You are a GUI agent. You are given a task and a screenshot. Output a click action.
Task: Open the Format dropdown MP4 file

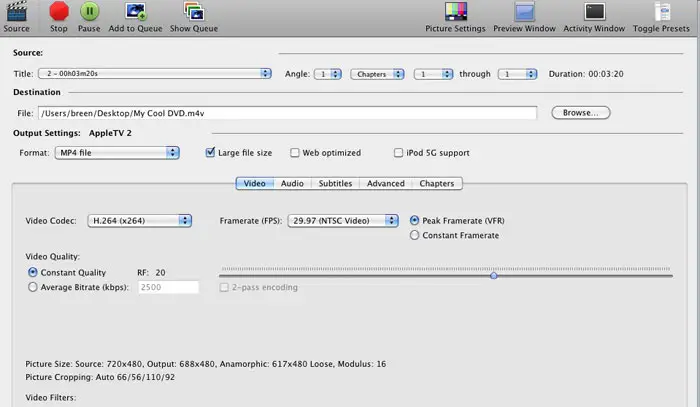coord(117,153)
